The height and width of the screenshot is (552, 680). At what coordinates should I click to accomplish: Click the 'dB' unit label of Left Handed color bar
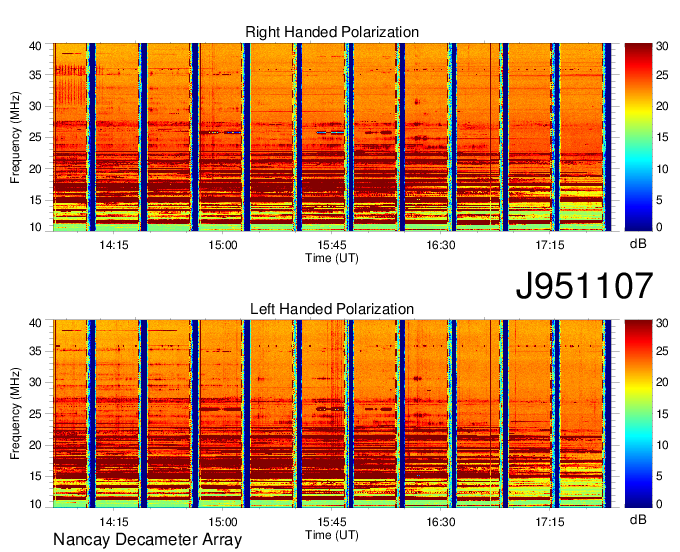coord(638,520)
